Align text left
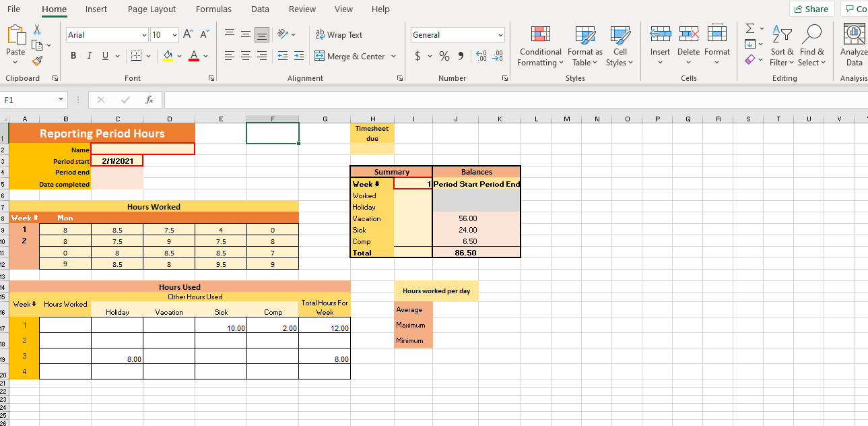 tap(230, 56)
